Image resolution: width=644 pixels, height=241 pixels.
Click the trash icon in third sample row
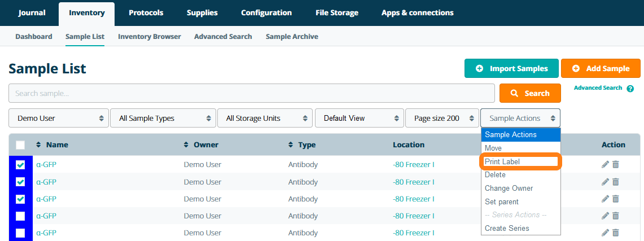pyautogui.click(x=616, y=199)
